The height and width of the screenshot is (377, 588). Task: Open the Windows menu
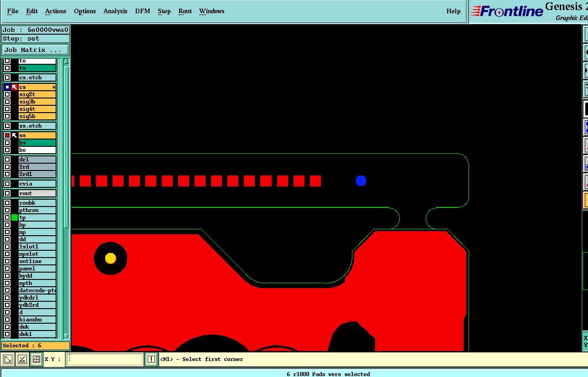pos(212,11)
